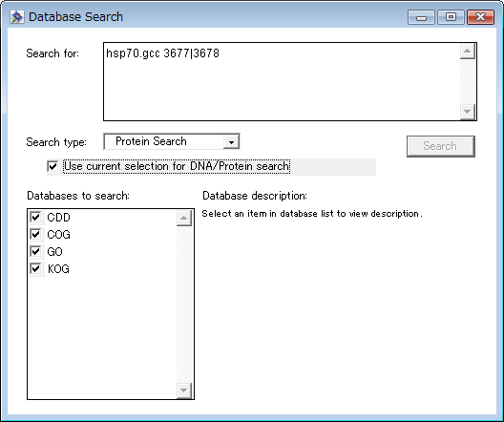Click inside the Search for text field
This screenshot has height=422, width=504.
pyautogui.click(x=282, y=82)
